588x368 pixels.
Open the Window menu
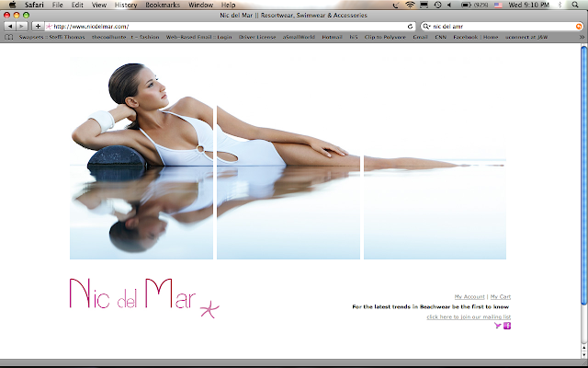pyautogui.click(x=200, y=5)
